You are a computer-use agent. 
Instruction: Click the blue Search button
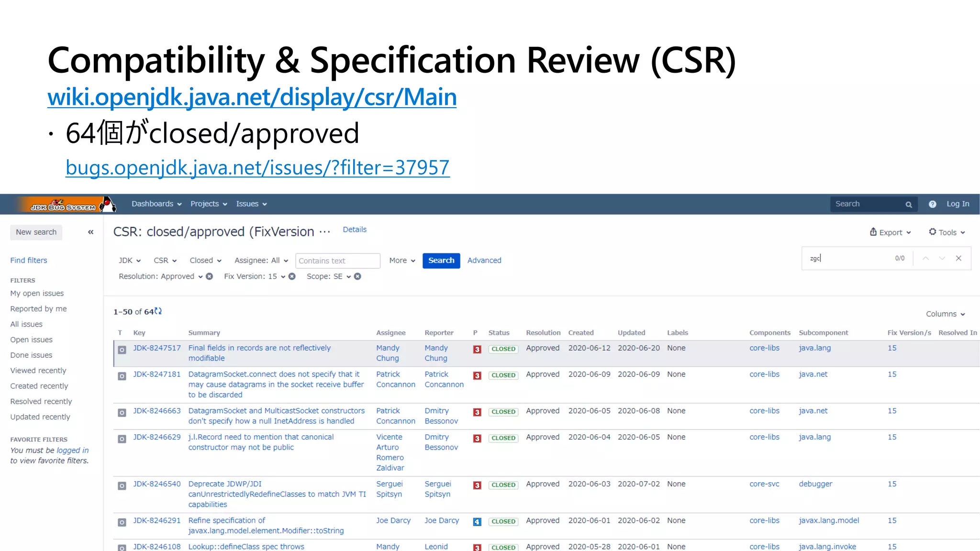point(441,261)
